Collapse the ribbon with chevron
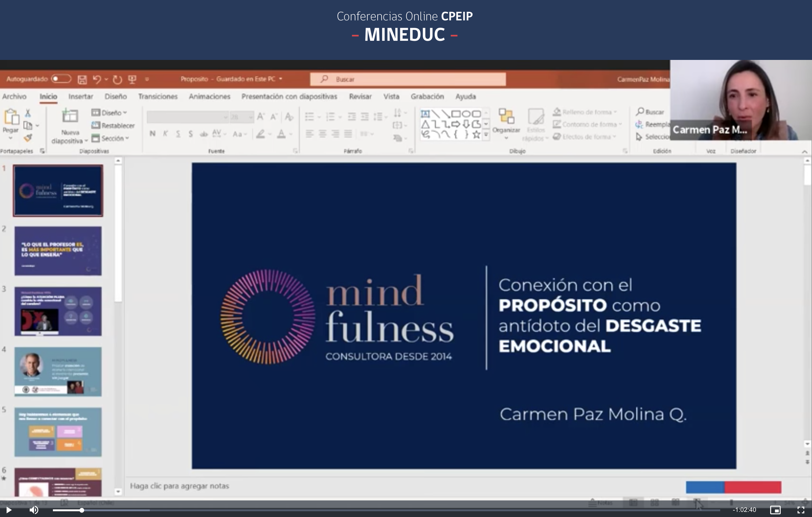Screen dimensions: 812x517 [x=805, y=152]
